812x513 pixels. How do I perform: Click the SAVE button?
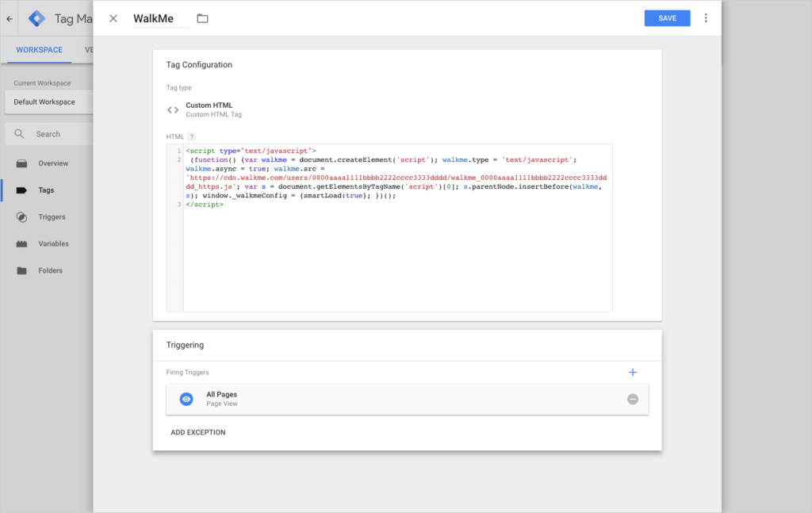(x=667, y=17)
